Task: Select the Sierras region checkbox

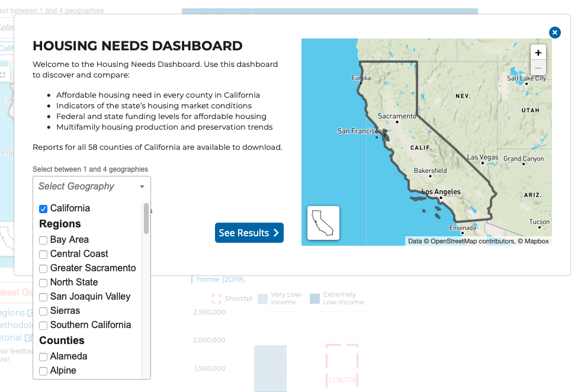Action: [43, 311]
